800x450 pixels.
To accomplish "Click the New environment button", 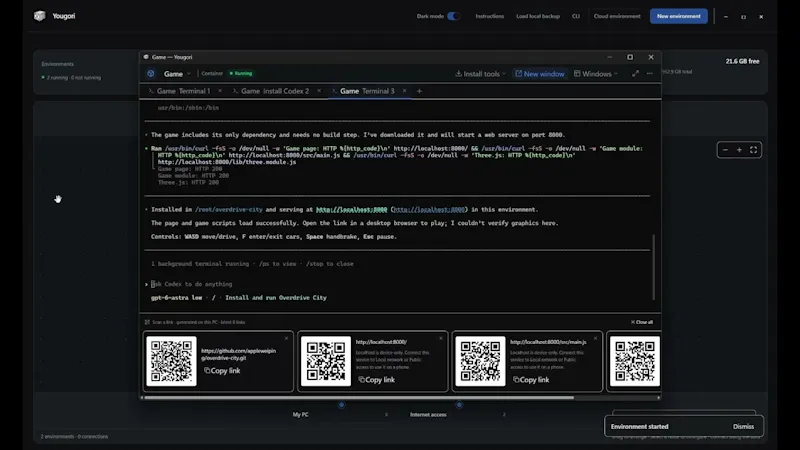I will click(x=679, y=16).
